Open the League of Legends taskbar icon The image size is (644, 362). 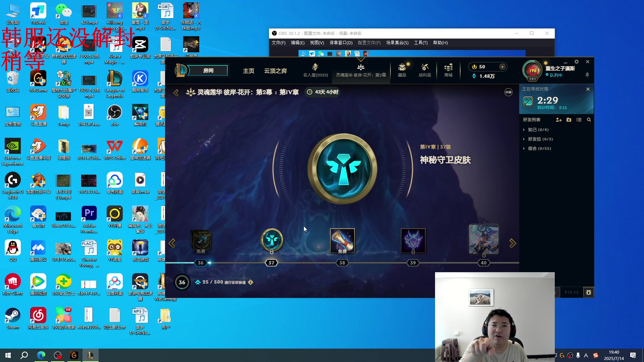click(x=90, y=355)
